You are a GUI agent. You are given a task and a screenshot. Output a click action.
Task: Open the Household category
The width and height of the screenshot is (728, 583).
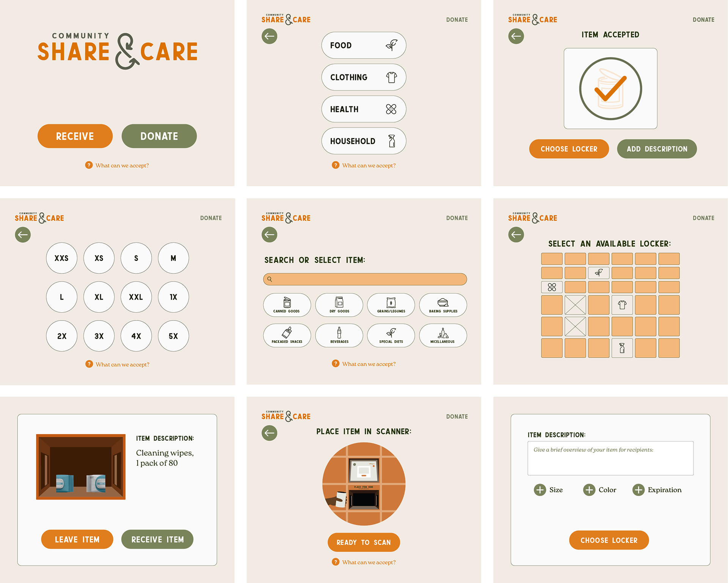[x=364, y=141]
